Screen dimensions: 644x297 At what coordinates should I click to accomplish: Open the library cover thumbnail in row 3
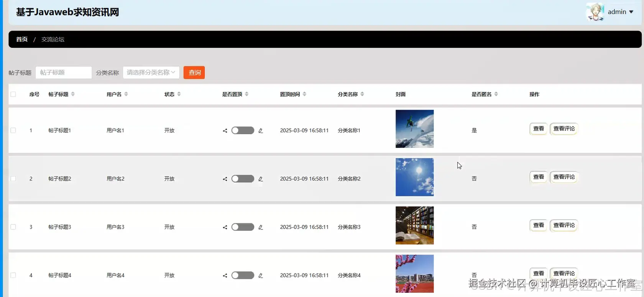coord(415,225)
